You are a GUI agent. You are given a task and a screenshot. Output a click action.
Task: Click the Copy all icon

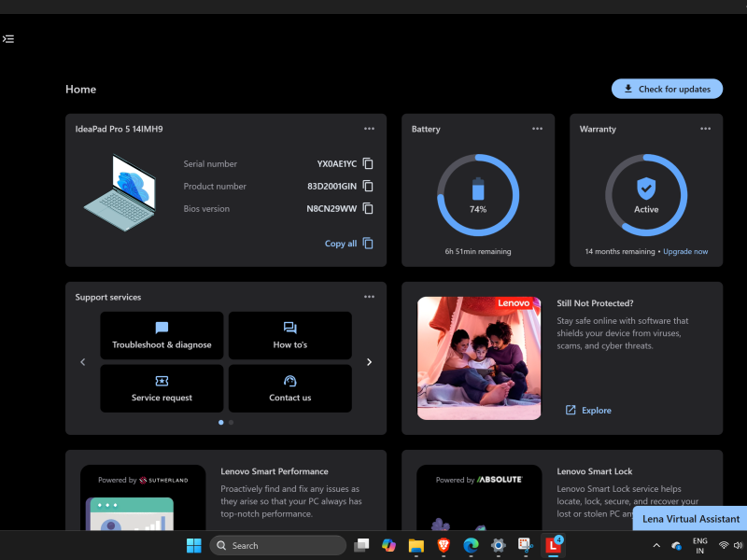[x=369, y=242]
